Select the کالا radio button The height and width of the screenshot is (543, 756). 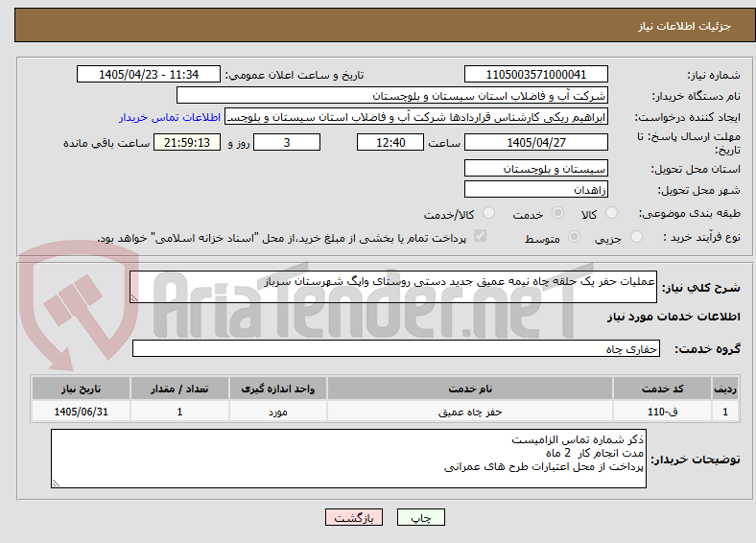point(611,213)
